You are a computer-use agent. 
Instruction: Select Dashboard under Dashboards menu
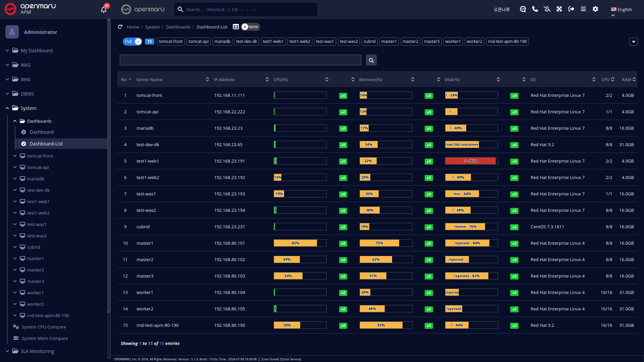point(41,132)
